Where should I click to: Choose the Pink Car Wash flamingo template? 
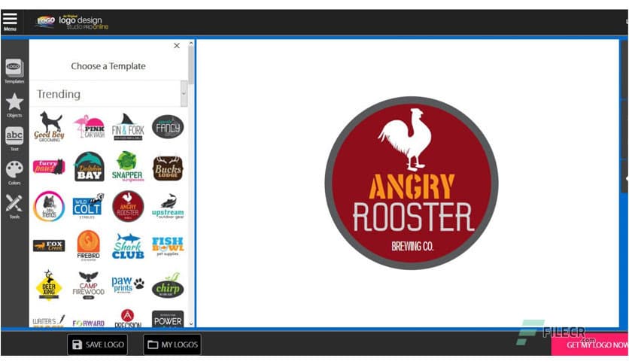[89, 126]
